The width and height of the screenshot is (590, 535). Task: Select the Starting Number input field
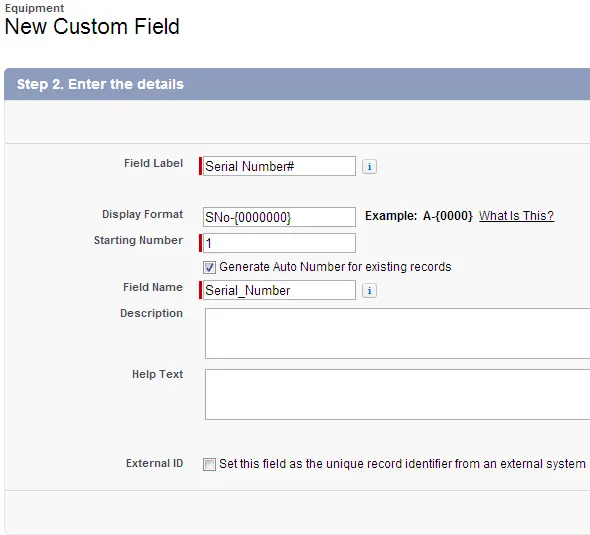[279, 243]
